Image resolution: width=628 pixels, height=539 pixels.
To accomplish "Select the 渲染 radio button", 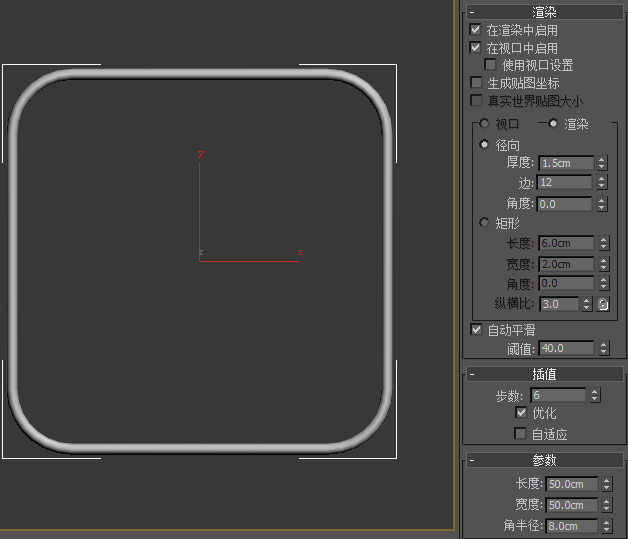I will tap(553, 124).
